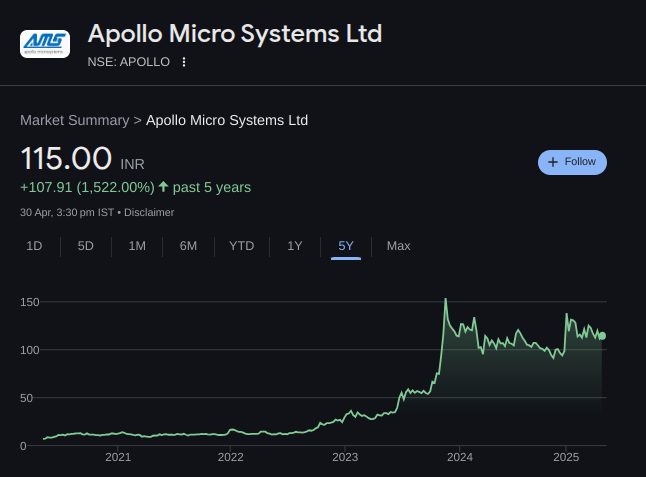Click the 150 y-axis label
The width and height of the screenshot is (646, 477).
tap(30, 302)
